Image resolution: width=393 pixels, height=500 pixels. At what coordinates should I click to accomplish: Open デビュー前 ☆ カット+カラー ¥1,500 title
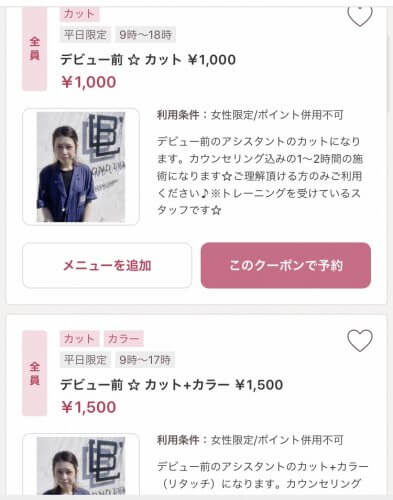point(172,385)
